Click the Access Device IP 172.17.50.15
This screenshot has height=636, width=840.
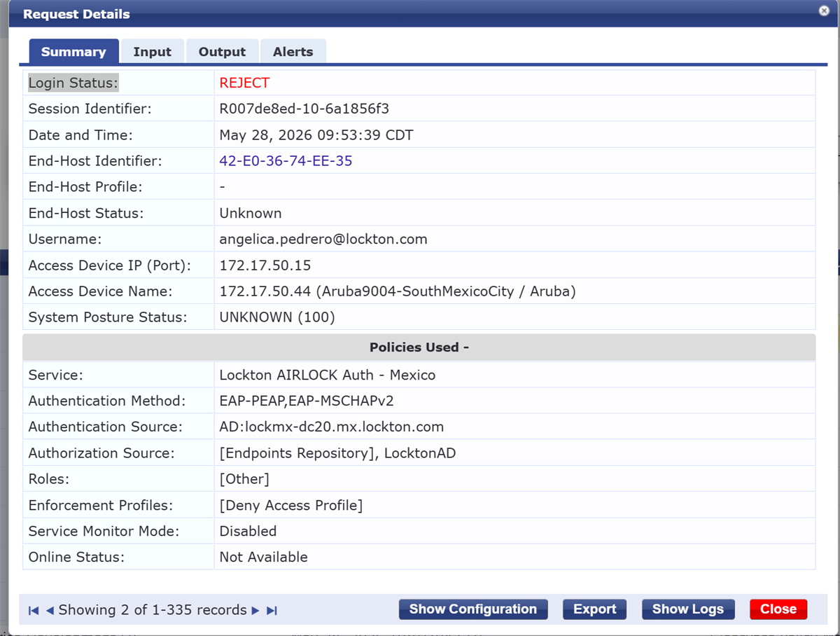(x=265, y=265)
